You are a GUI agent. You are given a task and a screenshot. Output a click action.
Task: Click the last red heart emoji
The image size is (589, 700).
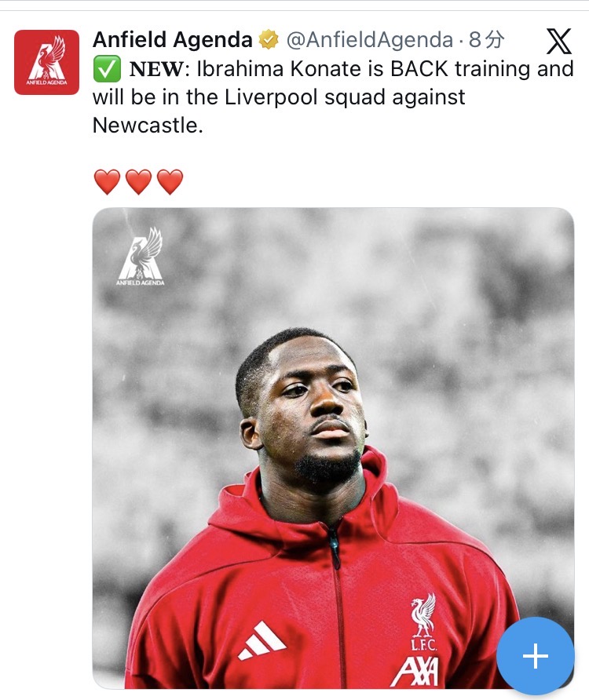170,182
